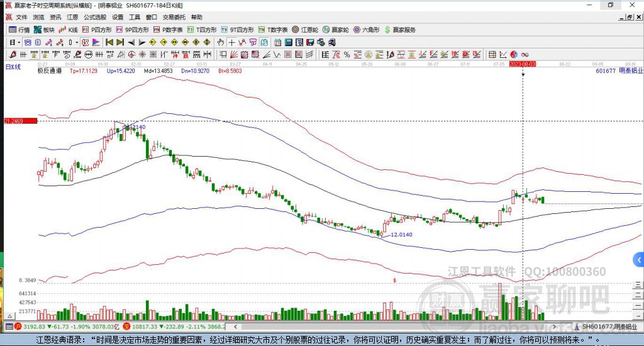The image size is (644, 346).
Task: Open the 板块 sector view
Action: 45,30
